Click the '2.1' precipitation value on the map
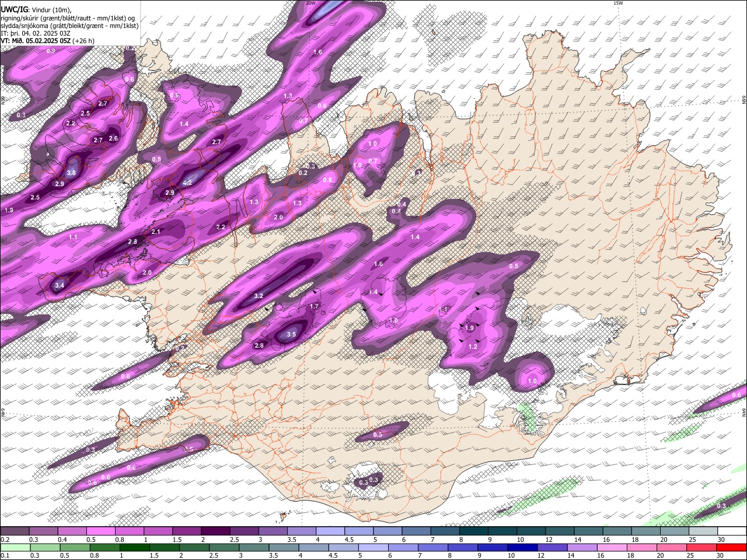Viewport: 747px width, 560px height. click(156, 232)
